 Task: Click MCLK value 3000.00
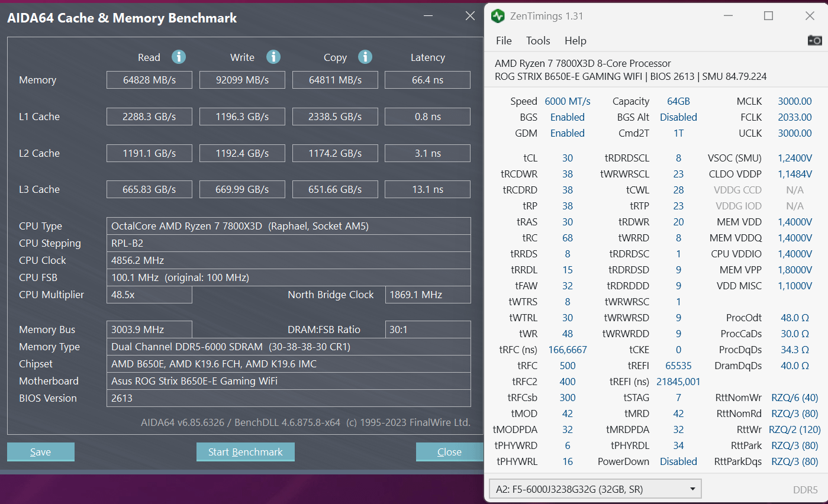(x=795, y=101)
